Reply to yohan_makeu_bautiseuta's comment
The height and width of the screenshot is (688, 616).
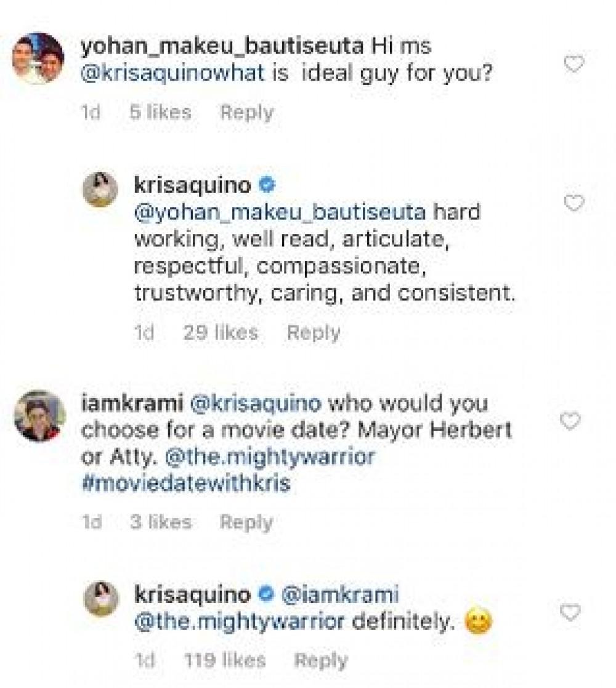246,112
